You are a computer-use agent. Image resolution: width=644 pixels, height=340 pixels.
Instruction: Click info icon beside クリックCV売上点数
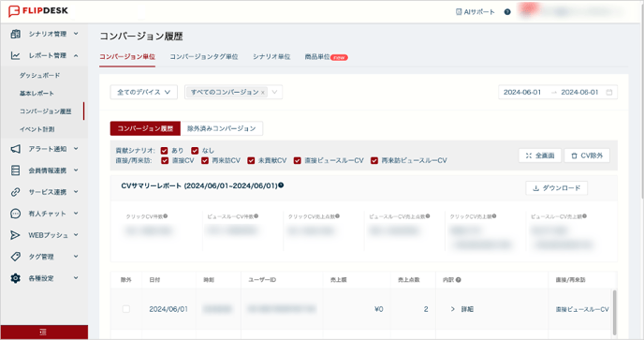337,215
